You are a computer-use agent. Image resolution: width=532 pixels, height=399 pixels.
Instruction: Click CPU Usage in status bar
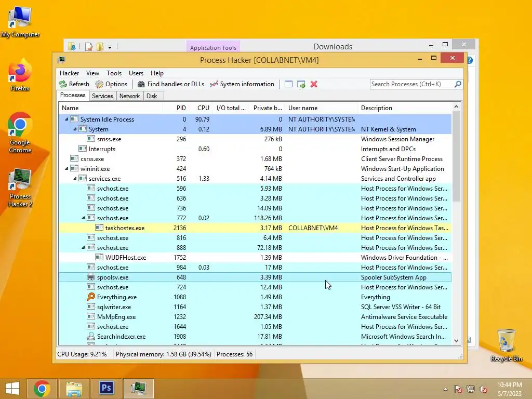[82, 354]
